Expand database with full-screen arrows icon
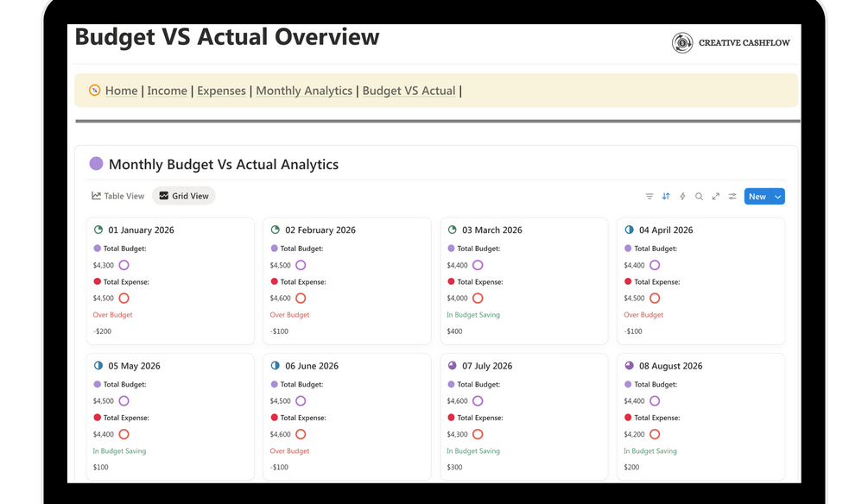This screenshot has height=504, width=868. tap(716, 197)
